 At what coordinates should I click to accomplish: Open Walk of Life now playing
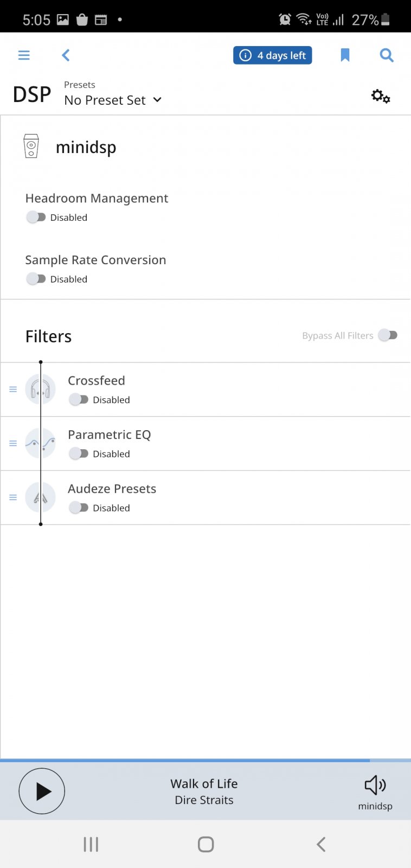pos(204,792)
